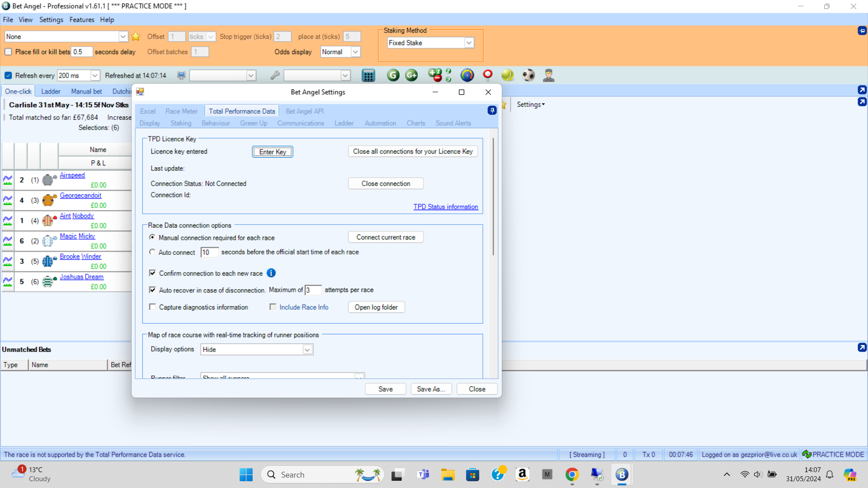Enable Capture diagnostics information checkbox
The height and width of the screenshot is (488, 868).
click(x=153, y=307)
